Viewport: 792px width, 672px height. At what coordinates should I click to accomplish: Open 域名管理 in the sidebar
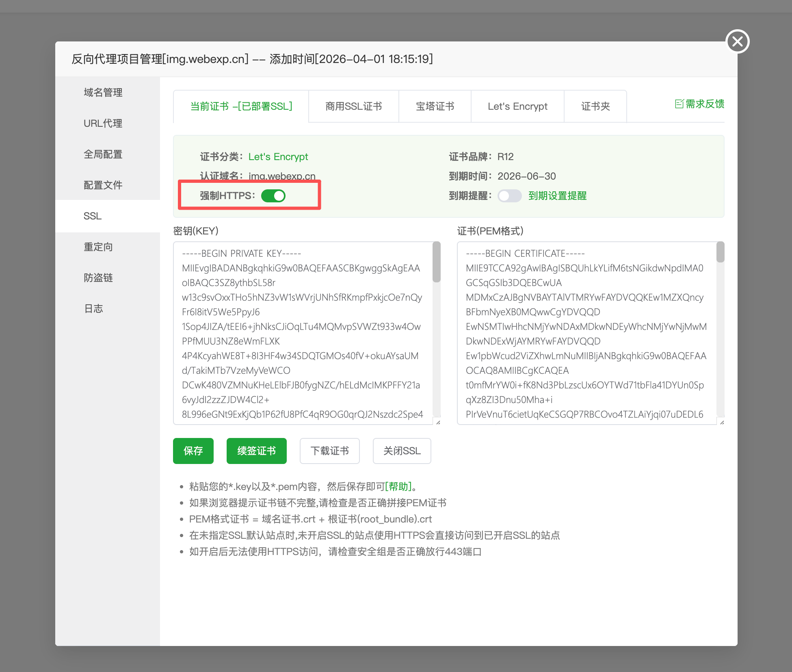pos(103,92)
